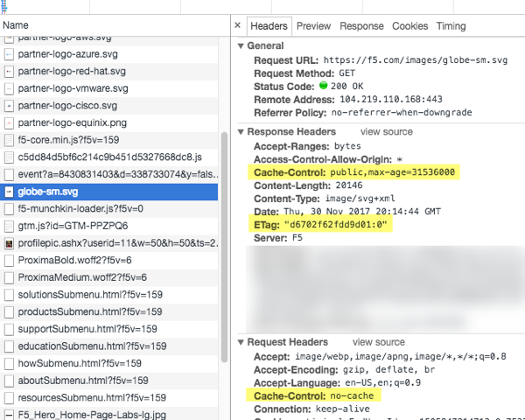Viewport: 525px width, 420px height.
Task: Select the f5-core.min.js?f5v=159 request
Action: (x=108, y=140)
